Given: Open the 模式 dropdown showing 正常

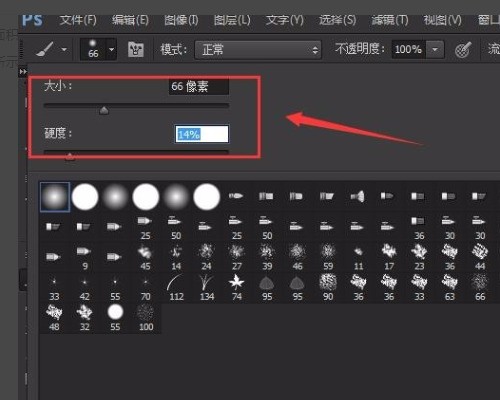Looking at the screenshot, I should pyautogui.click(x=258, y=50).
